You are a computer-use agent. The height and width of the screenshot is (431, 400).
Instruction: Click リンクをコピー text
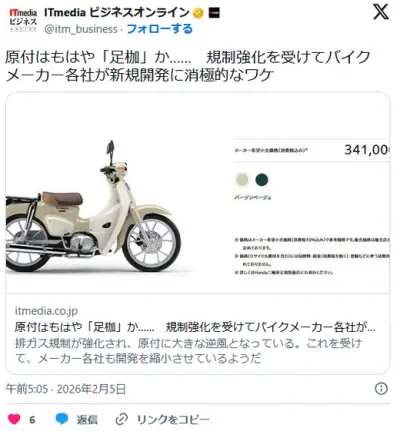click(x=173, y=419)
